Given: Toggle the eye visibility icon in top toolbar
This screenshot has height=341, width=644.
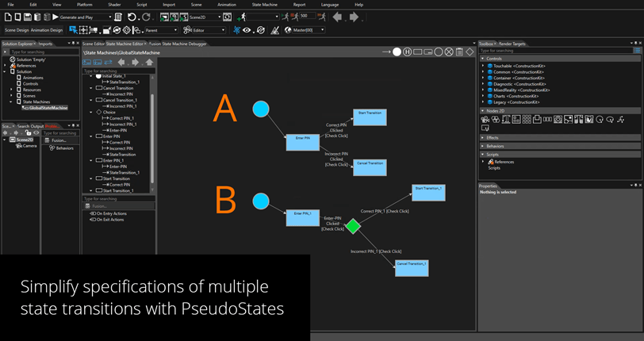Looking at the screenshot, I should coord(247,30).
